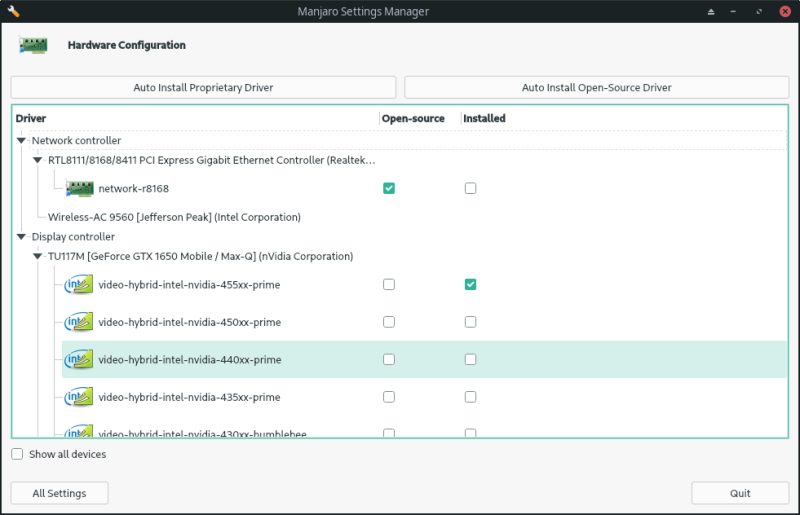Collapse the TU117M GeForce GTX 1650 node
The height and width of the screenshot is (515, 800).
[37, 256]
